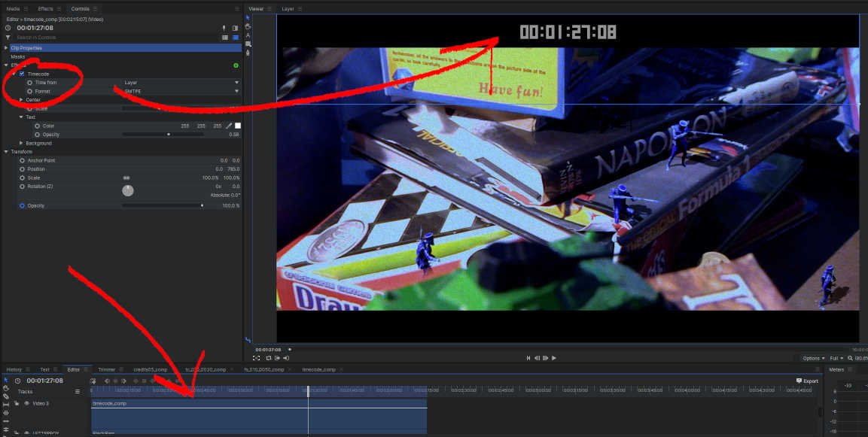The image size is (868, 437).
Task: Toggle keyframing for Rotation (Z)
Action: tap(22, 187)
